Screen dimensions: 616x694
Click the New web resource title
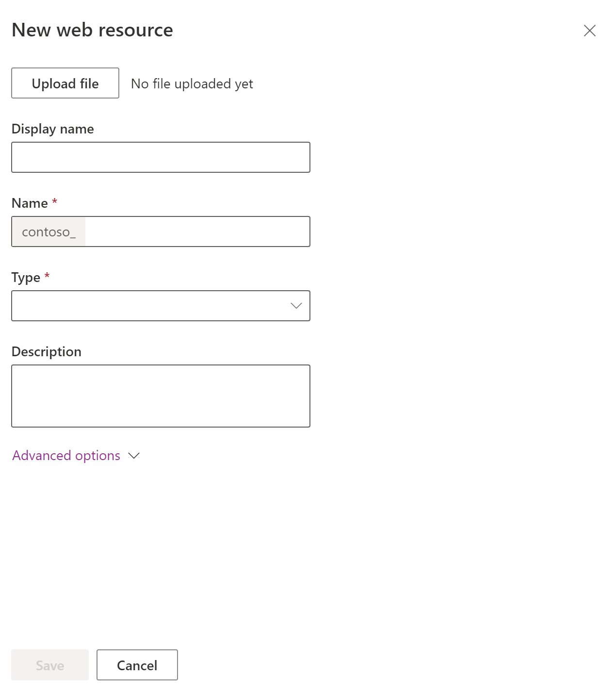92,29
